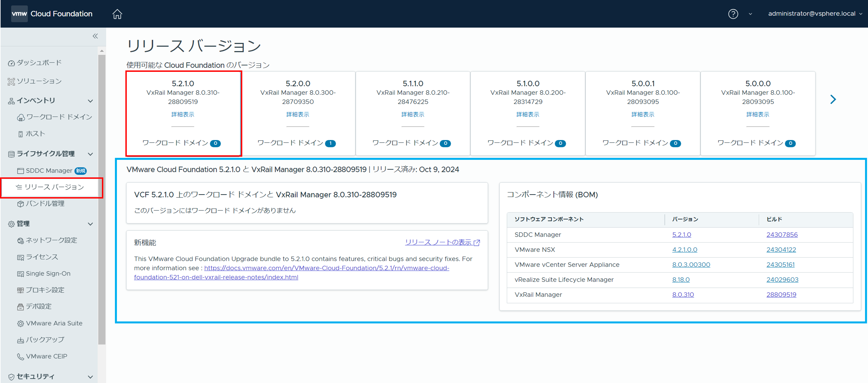Screen dimensions: 868x383
Task: Click sidebar scrollbar up arrow
Action: point(102,51)
